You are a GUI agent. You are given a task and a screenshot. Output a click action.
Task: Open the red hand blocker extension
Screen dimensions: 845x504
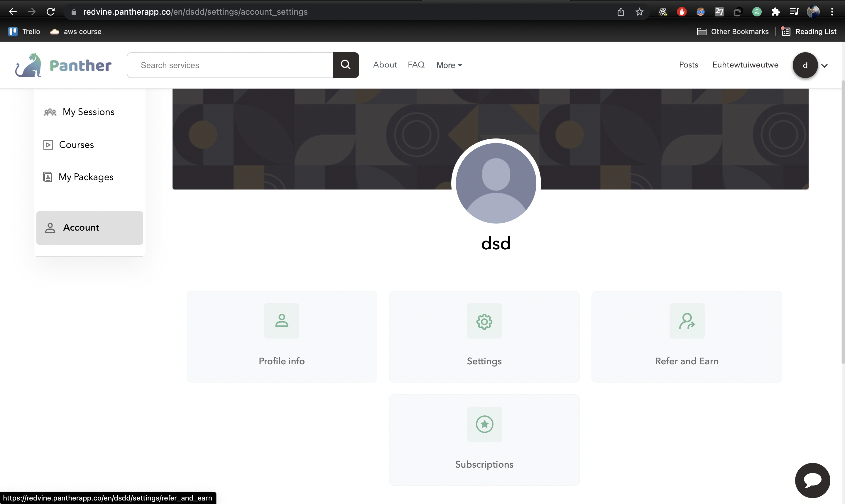tap(682, 12)
